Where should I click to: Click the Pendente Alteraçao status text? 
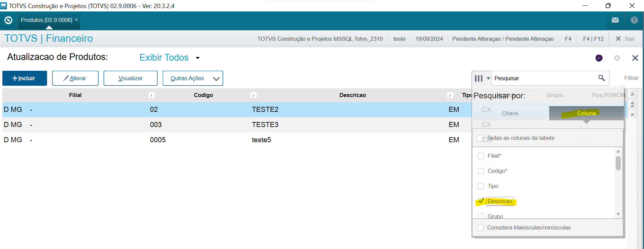[x=503, y=39]
